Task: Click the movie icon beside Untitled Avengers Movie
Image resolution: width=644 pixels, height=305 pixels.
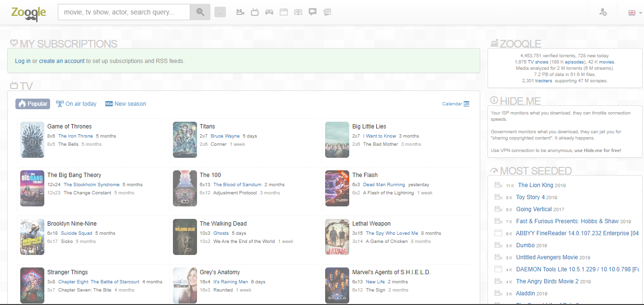Action: 498,257
